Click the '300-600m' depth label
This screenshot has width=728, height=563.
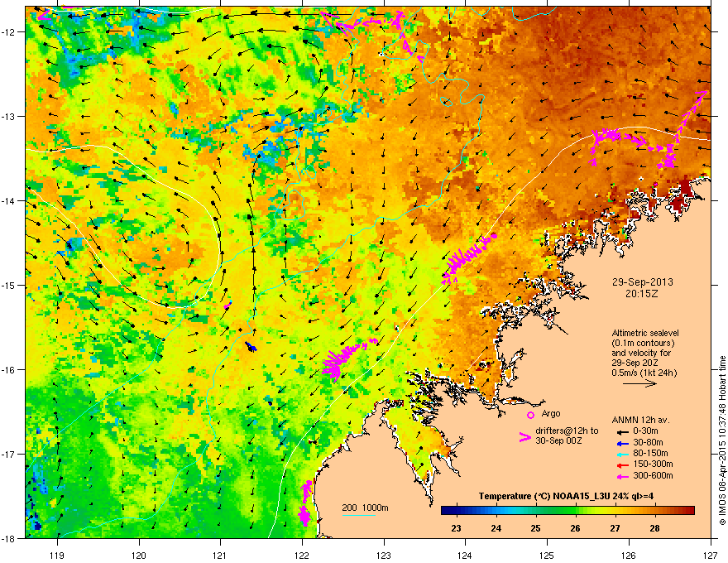(x=653, y=475)
